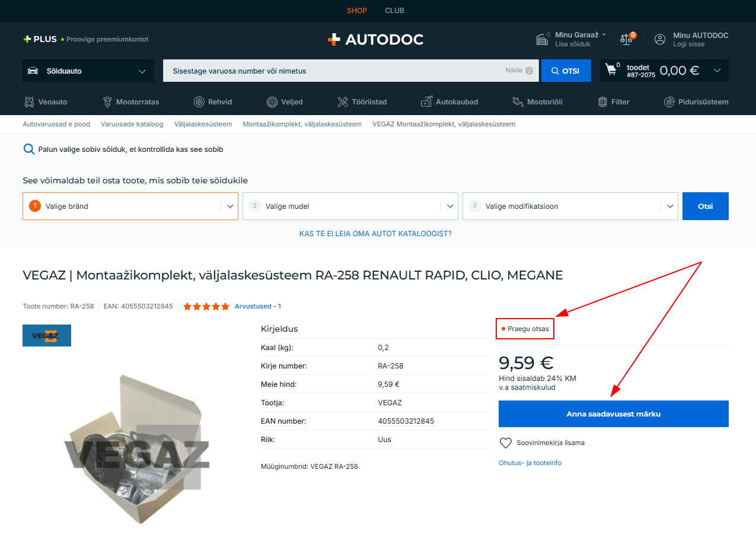Image resolution: width=756 pixels, height=534 pixels.
Task: Expand the Sõiduauto vehicle type dropdown
Action: 142,71
